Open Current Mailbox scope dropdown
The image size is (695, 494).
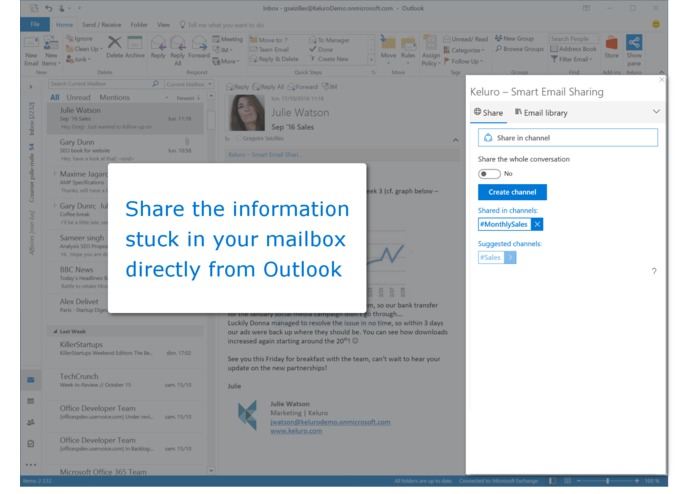(x=189, y=84)
